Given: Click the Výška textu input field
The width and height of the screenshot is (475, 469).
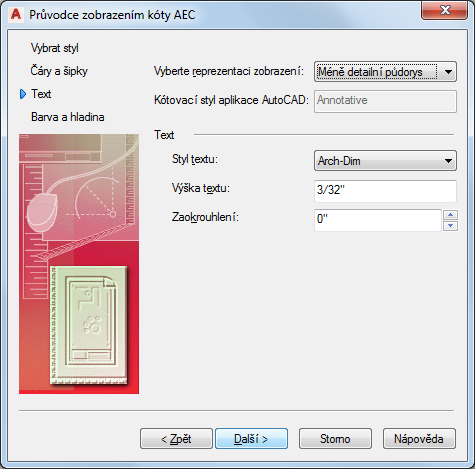Looking at the screenshot, I should (x=385, y=191).
